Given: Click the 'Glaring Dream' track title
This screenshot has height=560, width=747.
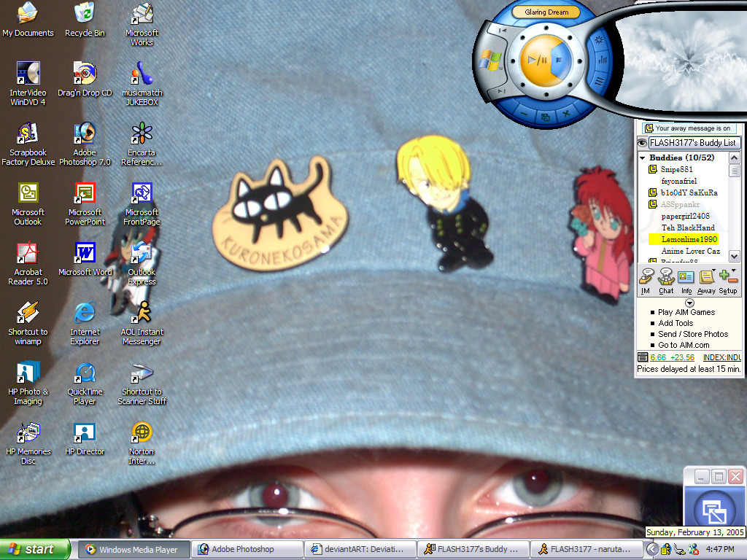Looking at the screenshot, I should [x=546, y=12].
